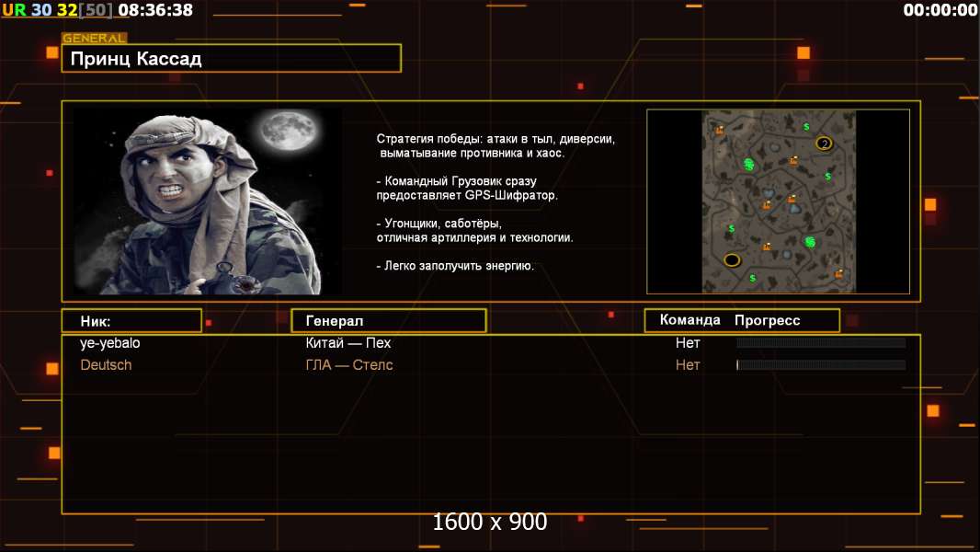The width and height of the screenshot is (980, 552).
Task: Click the "Прогресс" column header
Action: click(767, 321)
